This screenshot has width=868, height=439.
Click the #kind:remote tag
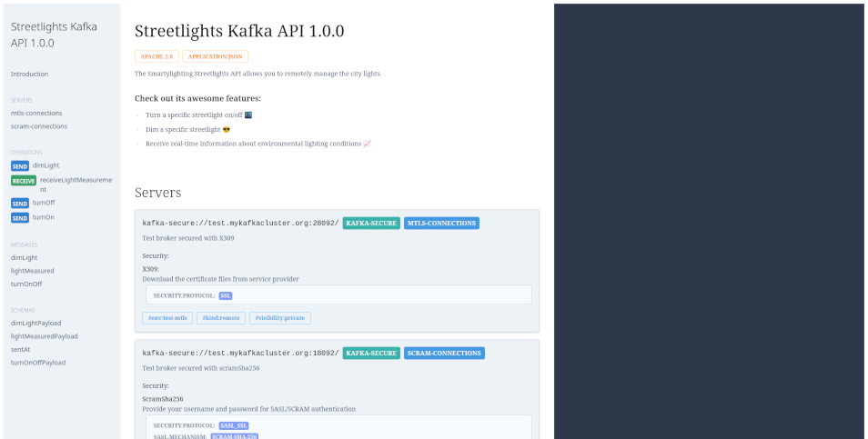(221, 318)
